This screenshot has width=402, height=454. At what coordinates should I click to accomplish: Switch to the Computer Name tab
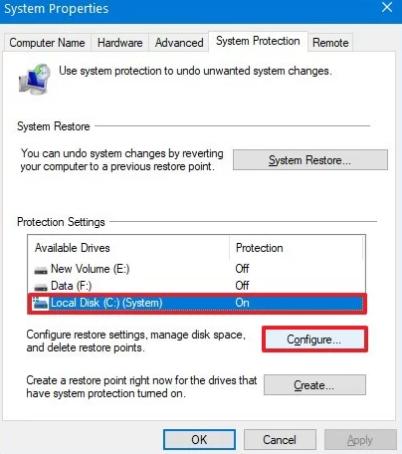coord(47,43)
